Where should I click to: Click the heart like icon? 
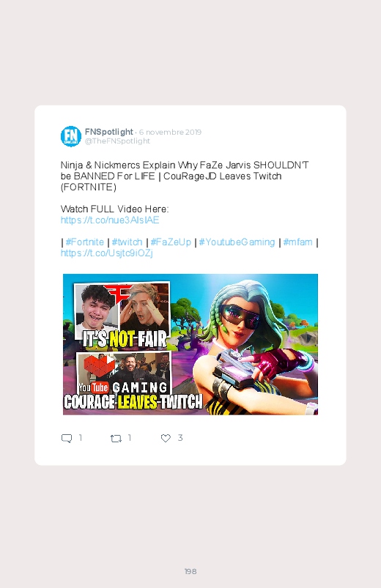pos(166,438)
